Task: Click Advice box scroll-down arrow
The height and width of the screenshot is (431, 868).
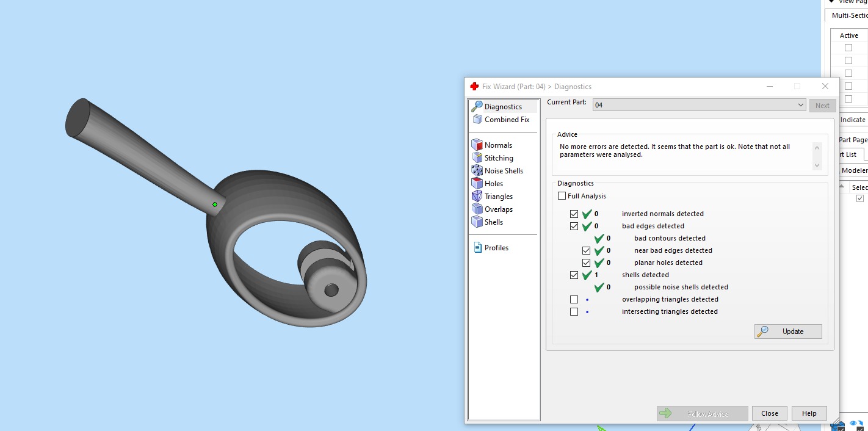Action: 817,165
